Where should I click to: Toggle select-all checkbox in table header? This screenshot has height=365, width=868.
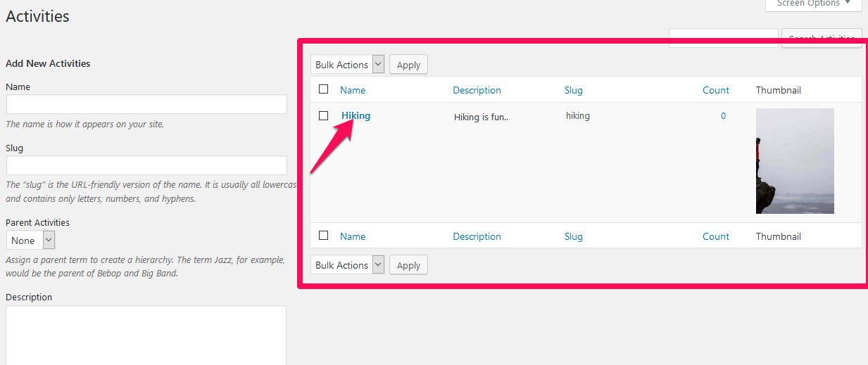coord(324,89)
